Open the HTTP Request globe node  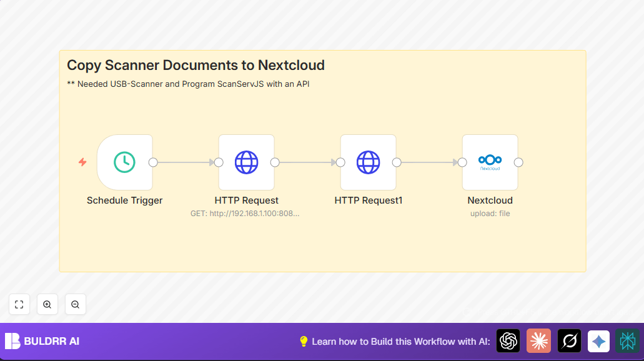pyautogui.click(x=247, y=162)
